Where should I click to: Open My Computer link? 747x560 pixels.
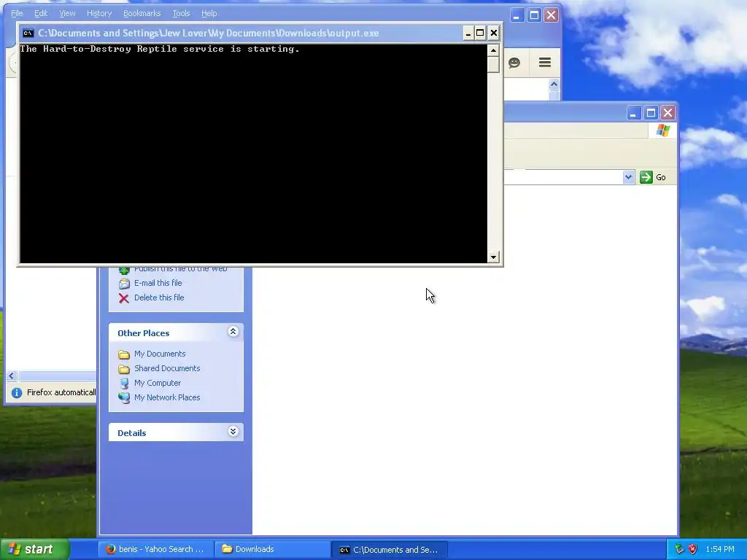tap(158, 383)
